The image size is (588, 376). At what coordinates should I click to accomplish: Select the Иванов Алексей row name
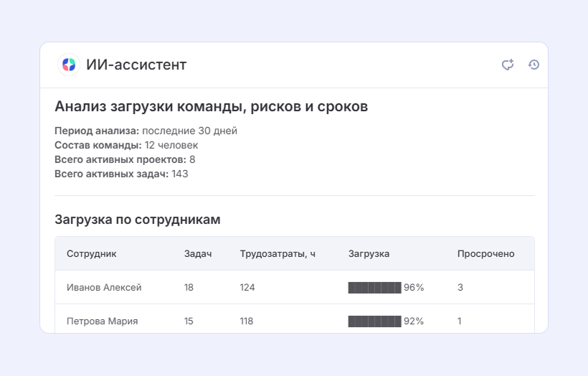104,288
